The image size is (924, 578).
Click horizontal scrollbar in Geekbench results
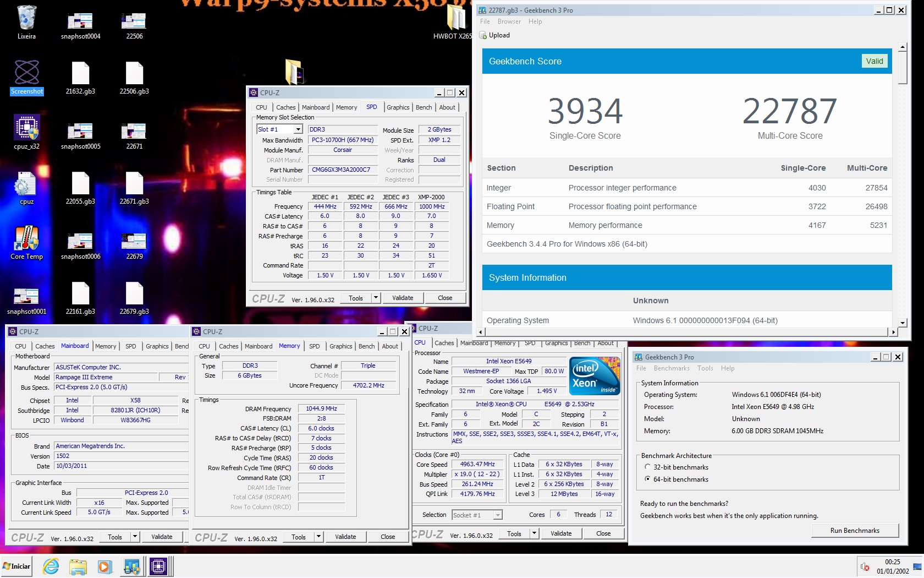pyautogui.click(x=687, y=332)
